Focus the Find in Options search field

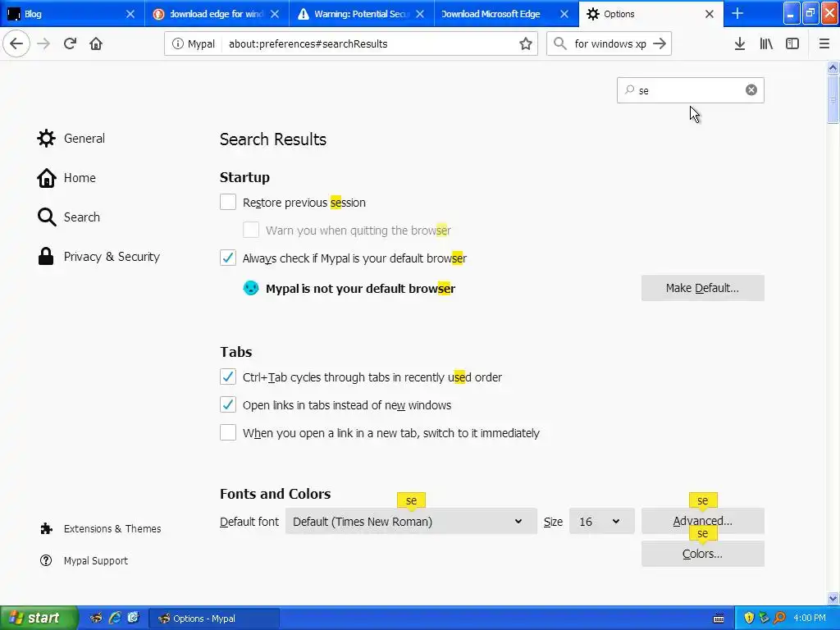690,90
